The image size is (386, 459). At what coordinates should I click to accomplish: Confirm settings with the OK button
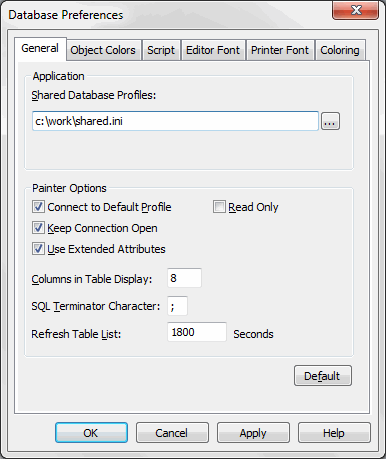pyautogui.click(x=91, y=433)
